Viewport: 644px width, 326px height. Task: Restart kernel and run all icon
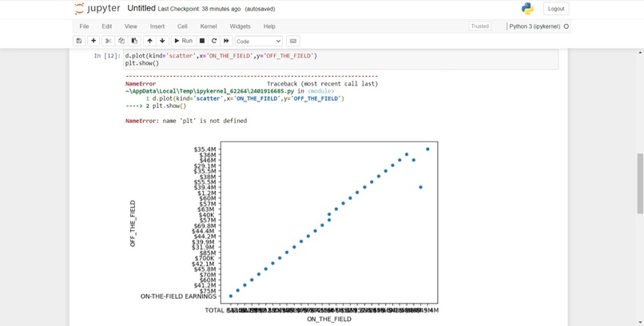(x=226, y=41)
